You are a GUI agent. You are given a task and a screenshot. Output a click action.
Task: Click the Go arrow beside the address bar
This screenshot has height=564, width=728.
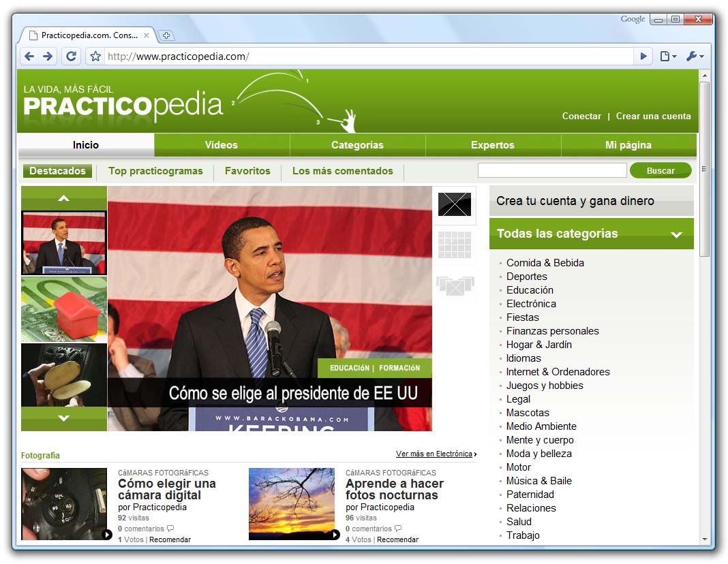[x=643, y=57]
